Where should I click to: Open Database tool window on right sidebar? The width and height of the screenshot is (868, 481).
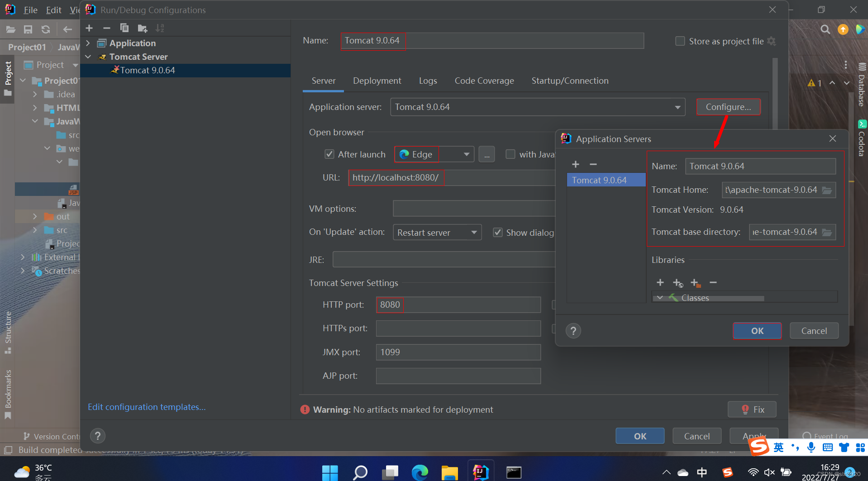[862, 84]
